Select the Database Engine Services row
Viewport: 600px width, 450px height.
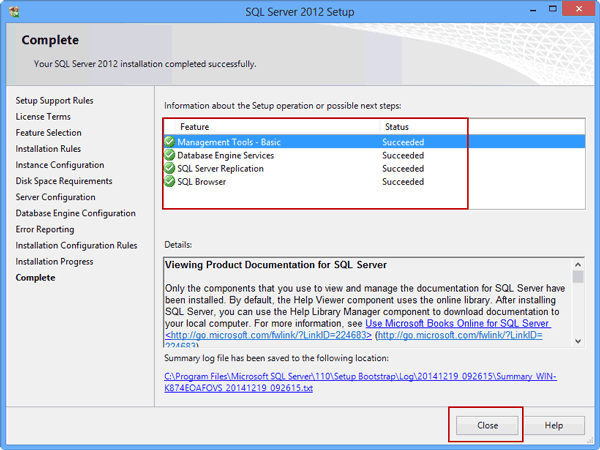tap(374, 155)
